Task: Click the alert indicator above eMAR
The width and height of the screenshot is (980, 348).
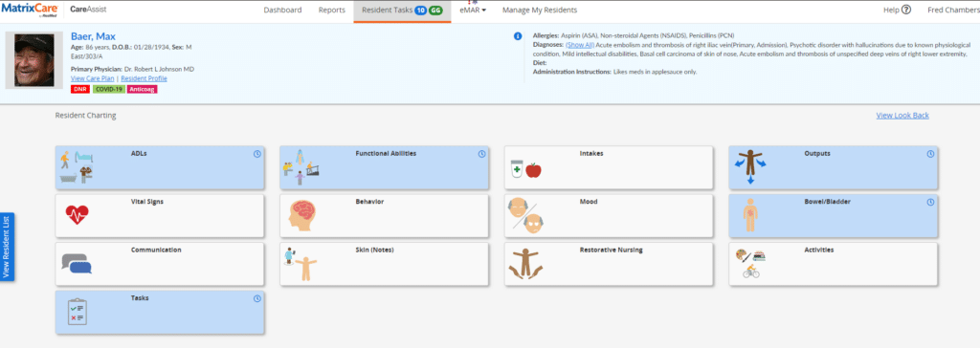Action: coord(469,3)
